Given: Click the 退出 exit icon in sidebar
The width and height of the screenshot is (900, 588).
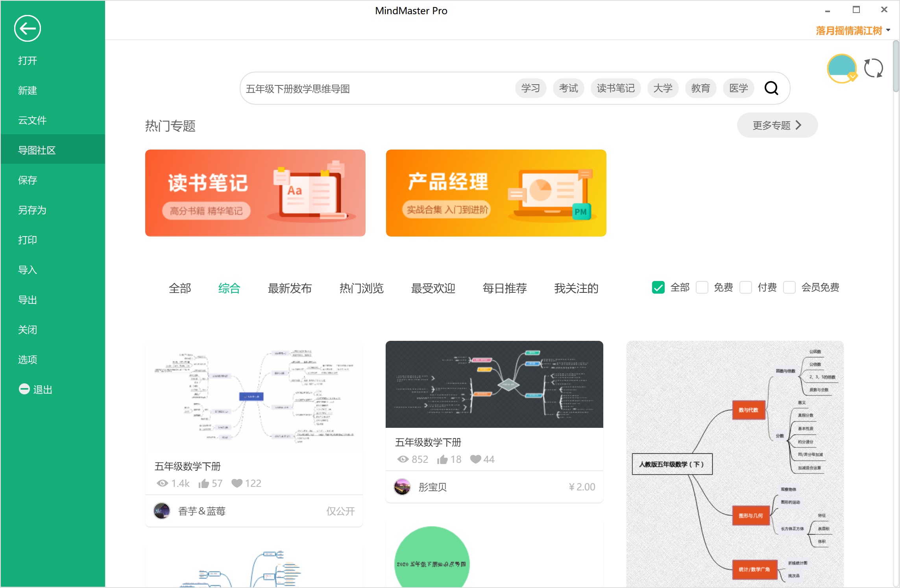Looking at the screenshot, I should click(24, 389).
